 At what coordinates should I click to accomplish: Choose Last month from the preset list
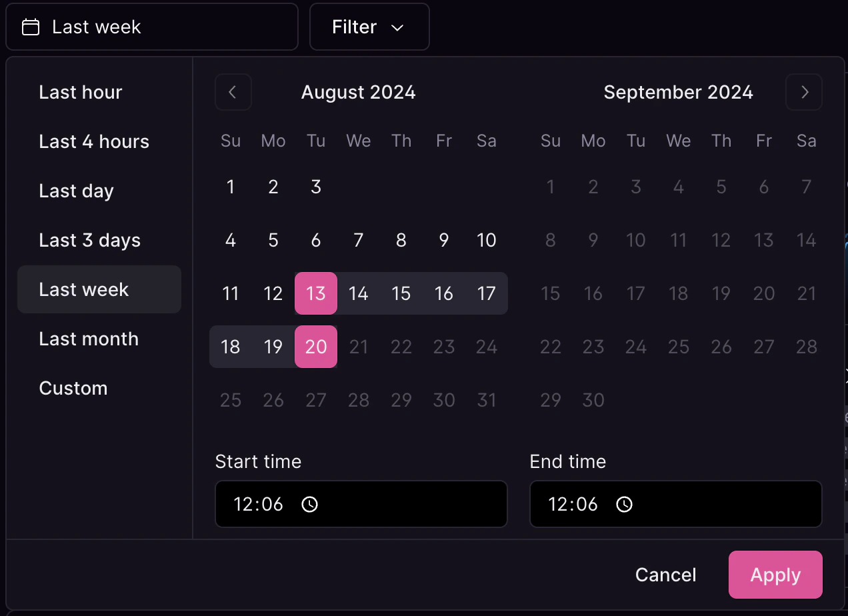pyautogui.click(x=88, y=339)
